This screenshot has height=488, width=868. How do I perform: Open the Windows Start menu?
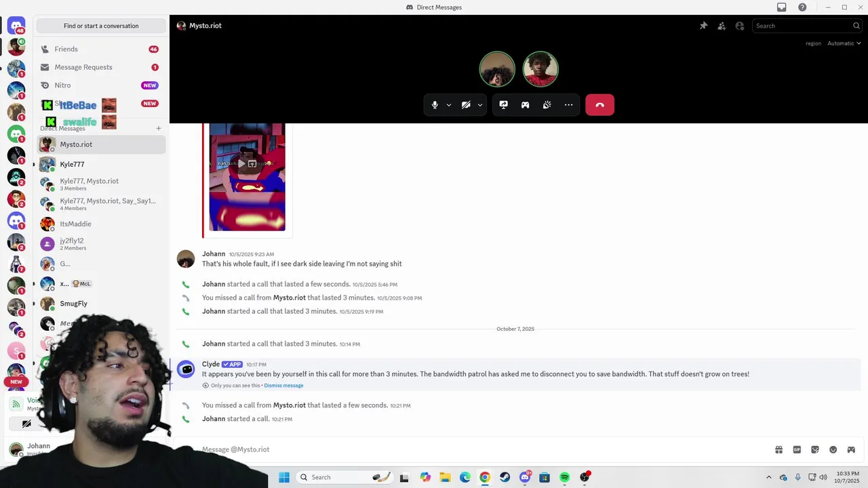click(284, 477)
